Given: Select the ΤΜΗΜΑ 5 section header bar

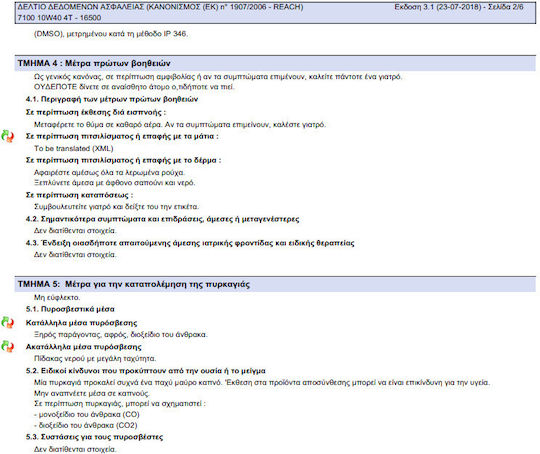Looking at the screenshot, I should coord(275,284).
